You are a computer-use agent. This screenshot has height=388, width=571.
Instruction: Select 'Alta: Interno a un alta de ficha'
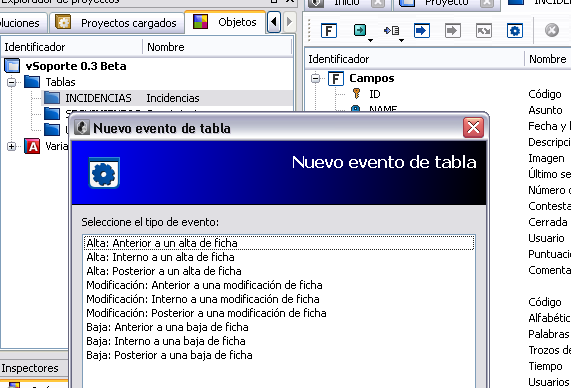tap(279, 257)
